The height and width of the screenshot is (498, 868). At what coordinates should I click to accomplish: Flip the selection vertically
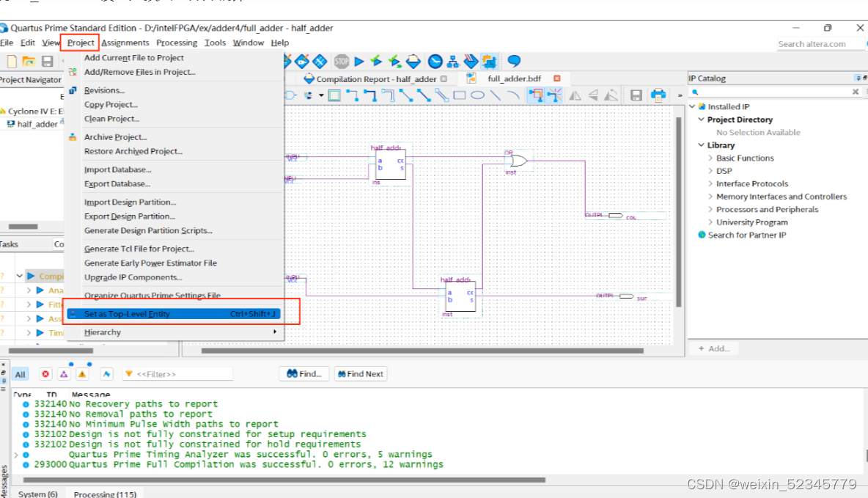click(593, 95)
